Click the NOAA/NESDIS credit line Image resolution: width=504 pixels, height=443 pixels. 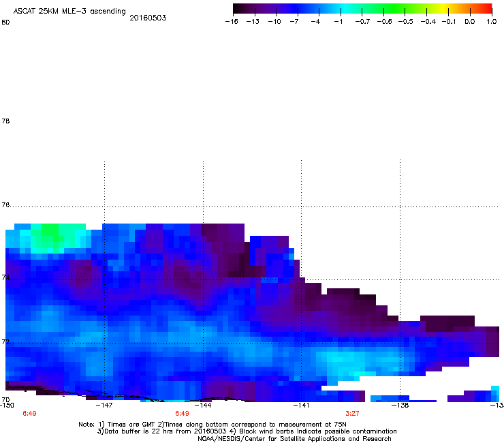coord(294,439)
